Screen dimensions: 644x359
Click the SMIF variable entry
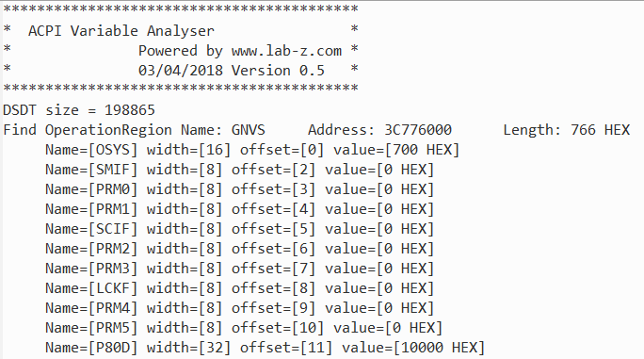tap(239, 170)
